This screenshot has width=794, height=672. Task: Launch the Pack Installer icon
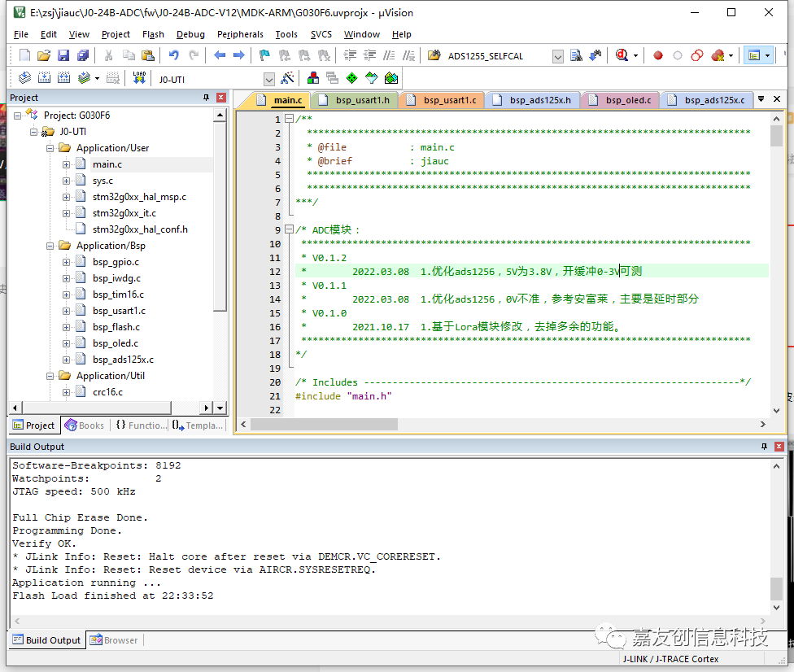click(391, 78)
